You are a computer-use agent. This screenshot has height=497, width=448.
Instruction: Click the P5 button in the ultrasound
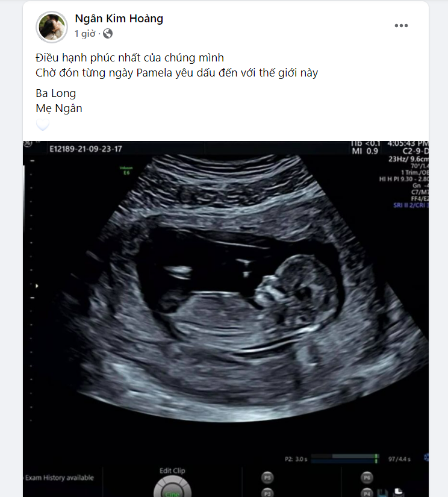(267, 478)
